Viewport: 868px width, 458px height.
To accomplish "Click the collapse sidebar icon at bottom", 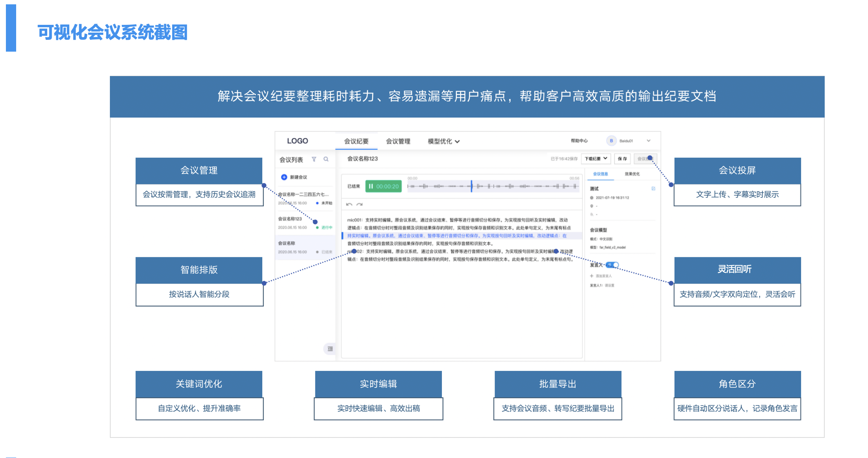I will click(330, 349).
